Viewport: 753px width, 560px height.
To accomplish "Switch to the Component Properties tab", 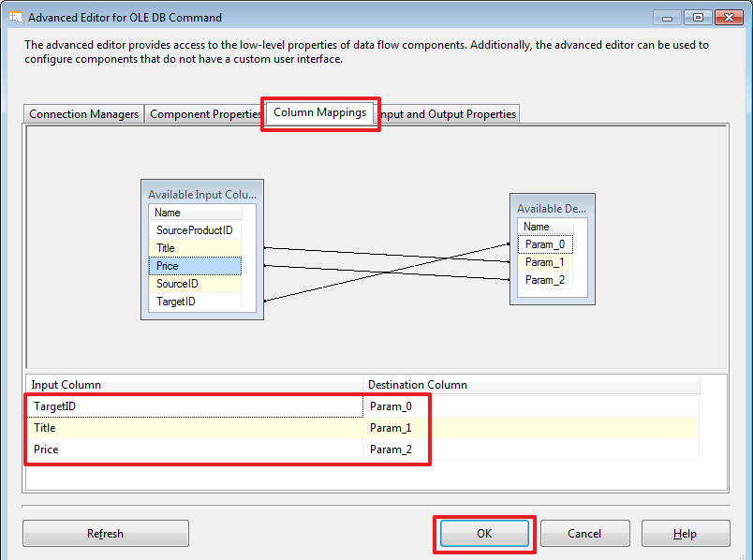I will [205, 113].
